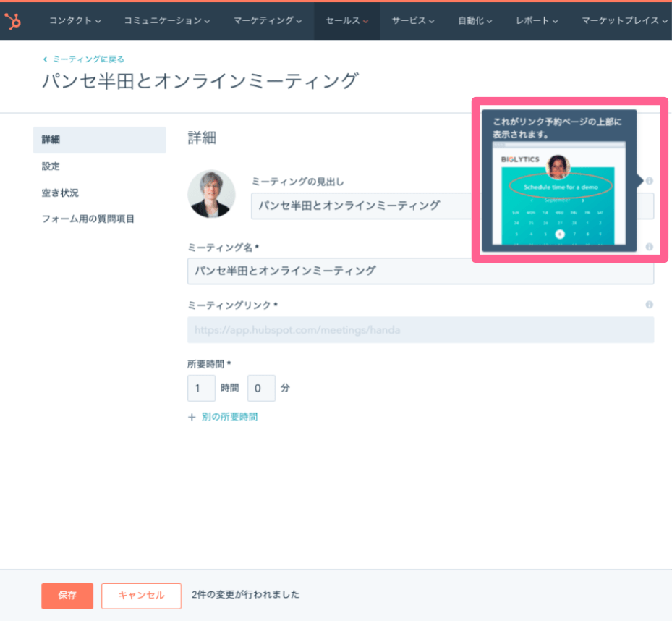Open the マーケティング dropdown

pyautogui.click(x=268, y=21)
